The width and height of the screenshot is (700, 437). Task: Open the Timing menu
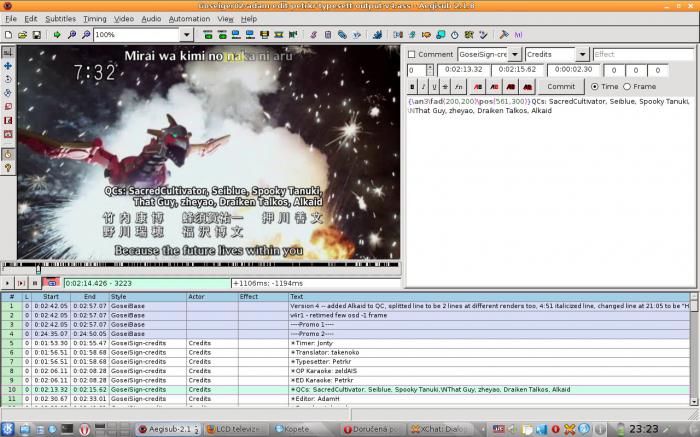point(95,19)
